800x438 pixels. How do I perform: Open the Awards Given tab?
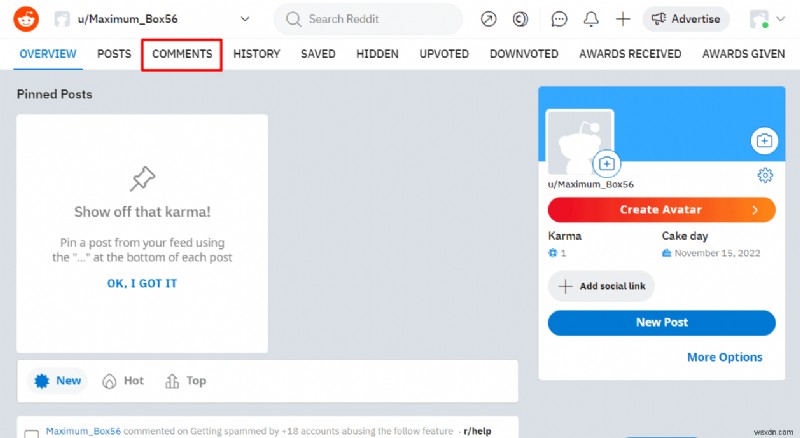(743, 54)
